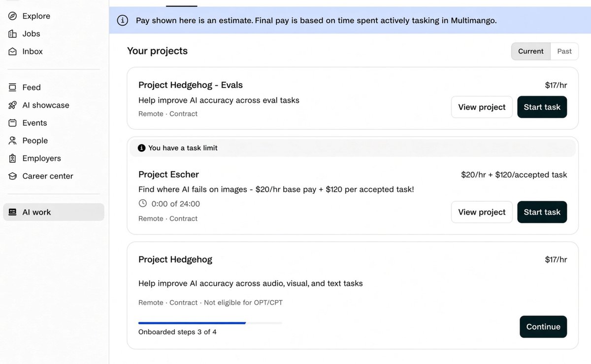591x364 pixels.
Task: Click the Employers badge icon
Action: pos(13,158)
